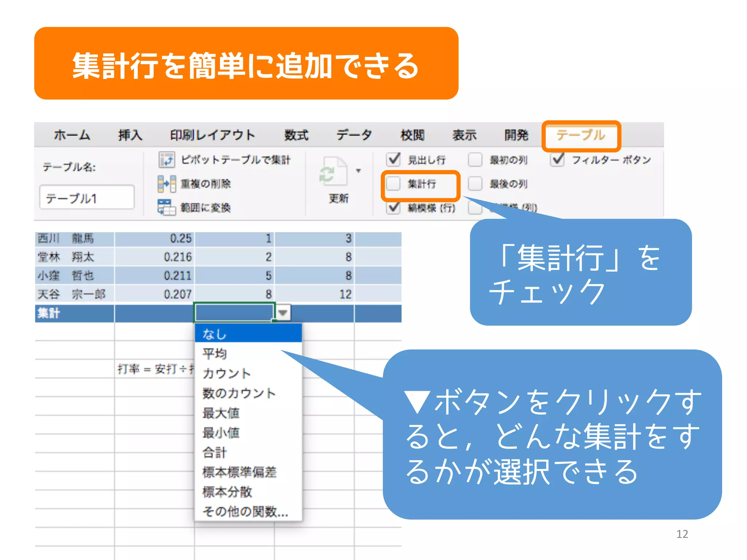This screenshot has width=747, height=560.
Task: Open the 数式 tab
Action: pyautogui.click(x=297, y=135)
